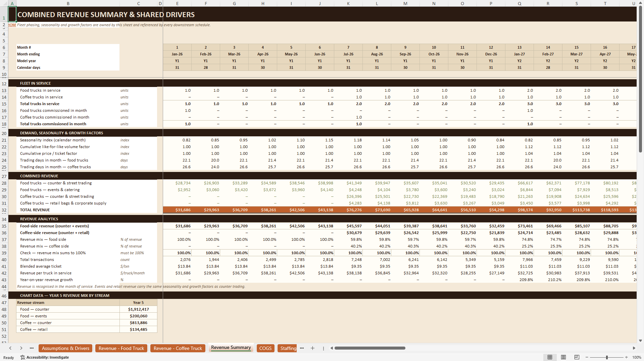Select column T header
Screen dimensions: 644x361
coord(605,3)
